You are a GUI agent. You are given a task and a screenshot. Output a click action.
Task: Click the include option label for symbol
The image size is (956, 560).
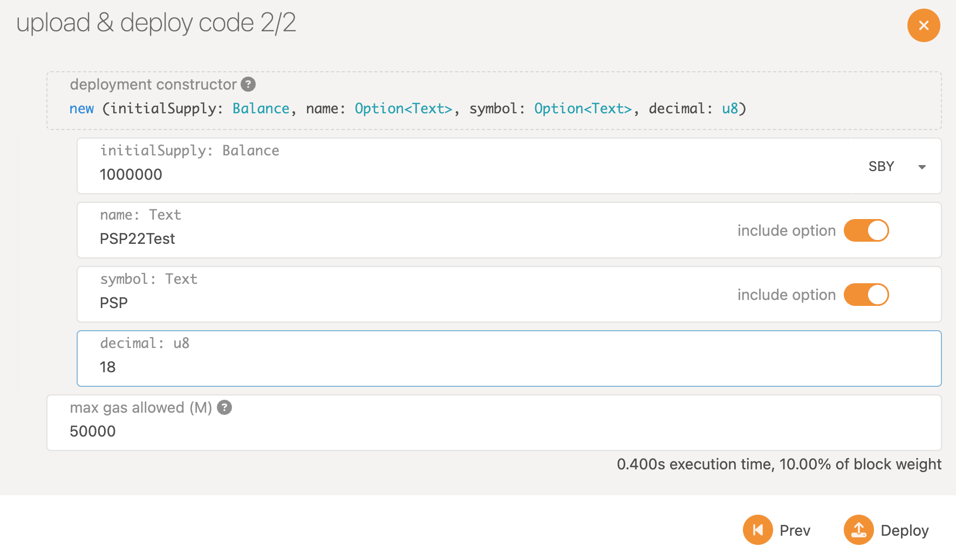click(786, 295)
